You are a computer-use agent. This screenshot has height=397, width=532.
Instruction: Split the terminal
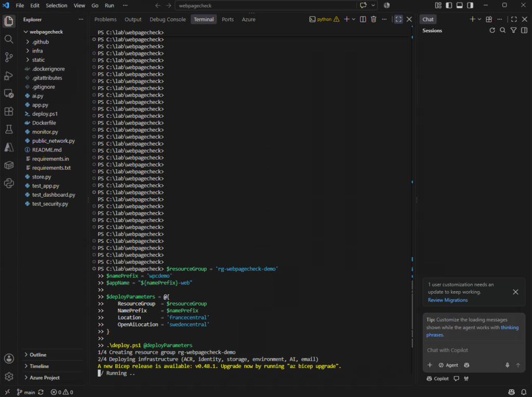(x=363, y=19)
